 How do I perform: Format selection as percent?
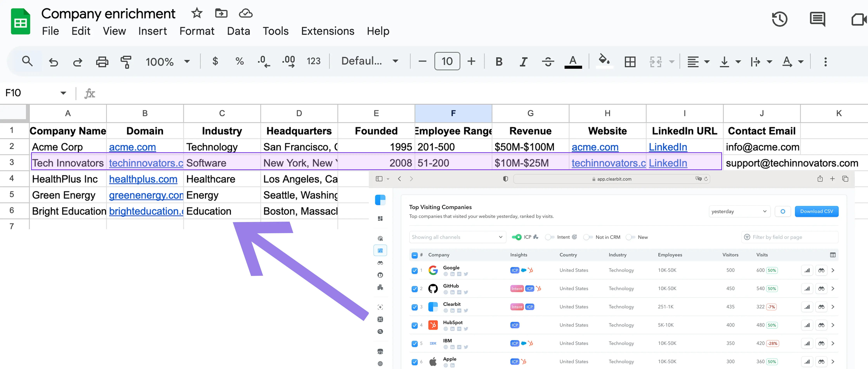(x=239, y=61)
